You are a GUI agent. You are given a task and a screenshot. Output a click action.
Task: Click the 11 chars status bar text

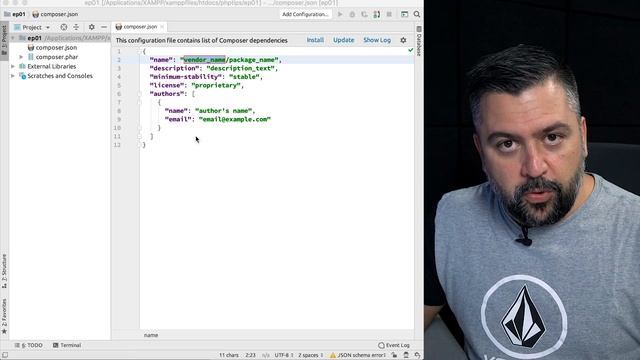pos(229,355)
